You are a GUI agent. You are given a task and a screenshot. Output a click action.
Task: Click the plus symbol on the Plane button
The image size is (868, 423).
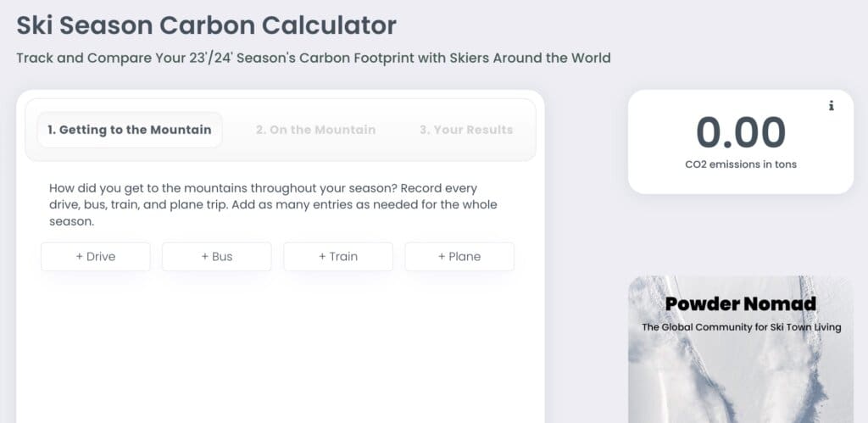[x=442, y=256]
